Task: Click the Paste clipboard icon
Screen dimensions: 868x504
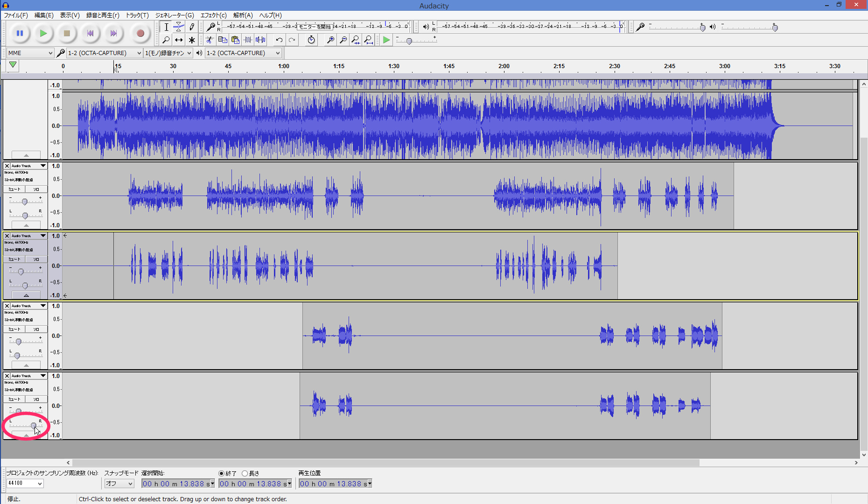Action: coord(235,40)
